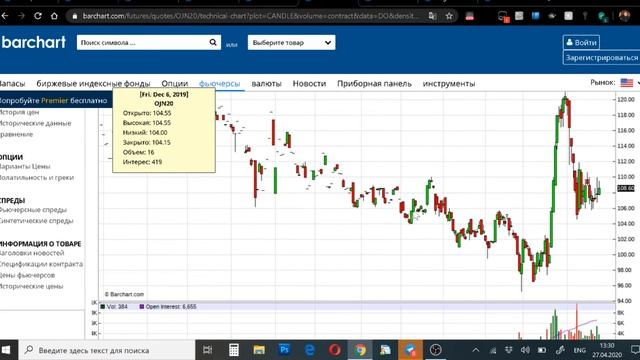Open the Запасы menu

point(12,84)
